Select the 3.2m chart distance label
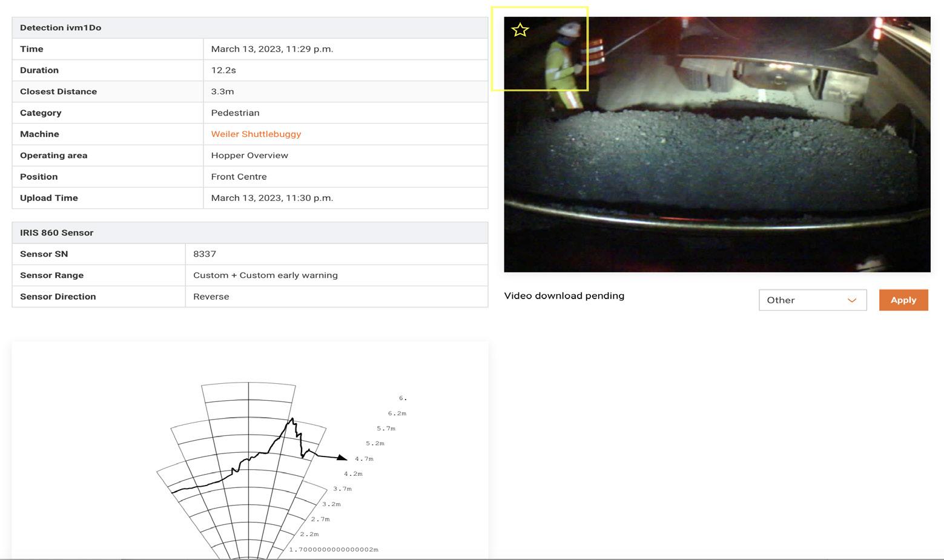The height and width of the screenshot is (560, 944). [x=332, y=504]
